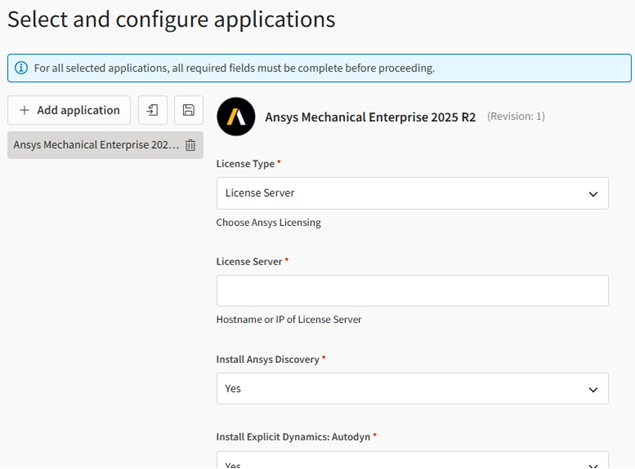Click the save configuration floppy disk icon

point(189,110)
